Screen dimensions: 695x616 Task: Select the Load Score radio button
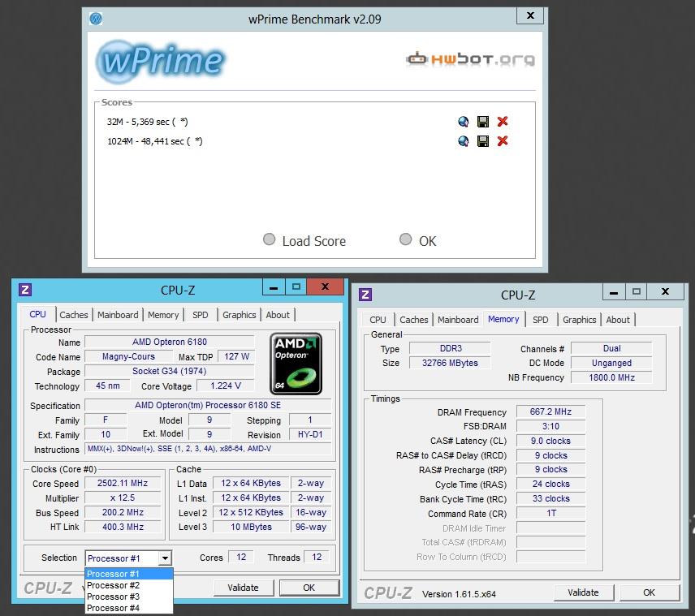click(x=269, y=239)
